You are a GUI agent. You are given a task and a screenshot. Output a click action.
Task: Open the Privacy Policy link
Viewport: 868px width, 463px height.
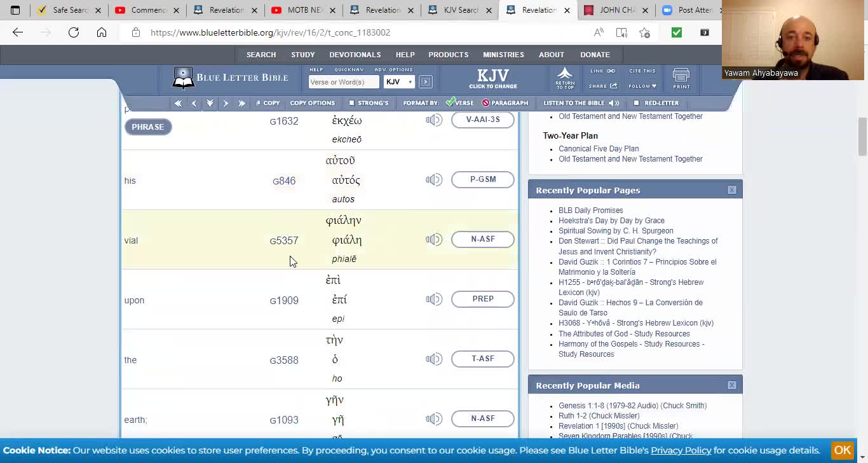pyautogui.click(x=681, y=450)
